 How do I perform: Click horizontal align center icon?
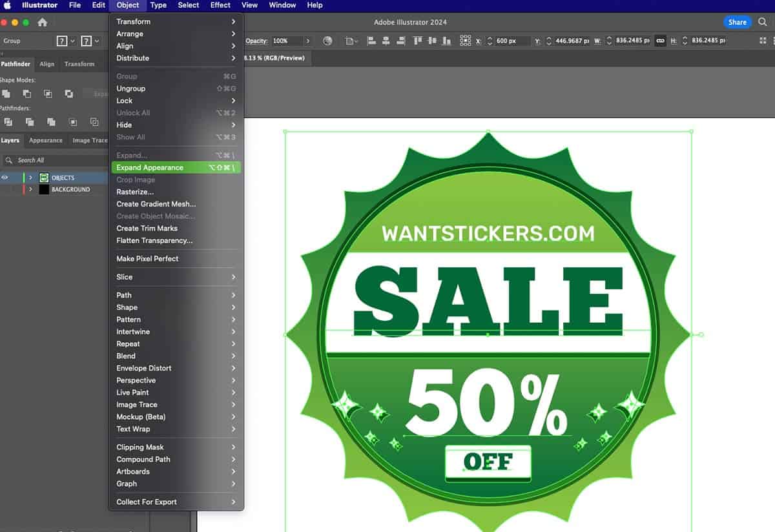(x=386, y=41)
